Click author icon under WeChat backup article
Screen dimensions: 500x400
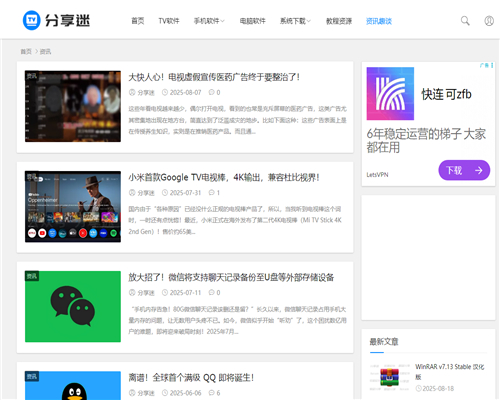pyautogui.click(x=132, y=293)
